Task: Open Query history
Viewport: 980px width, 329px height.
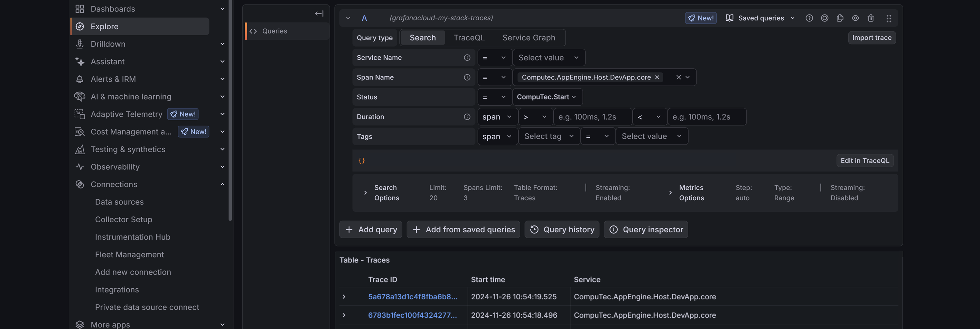Action: click(x=561, y=230)
